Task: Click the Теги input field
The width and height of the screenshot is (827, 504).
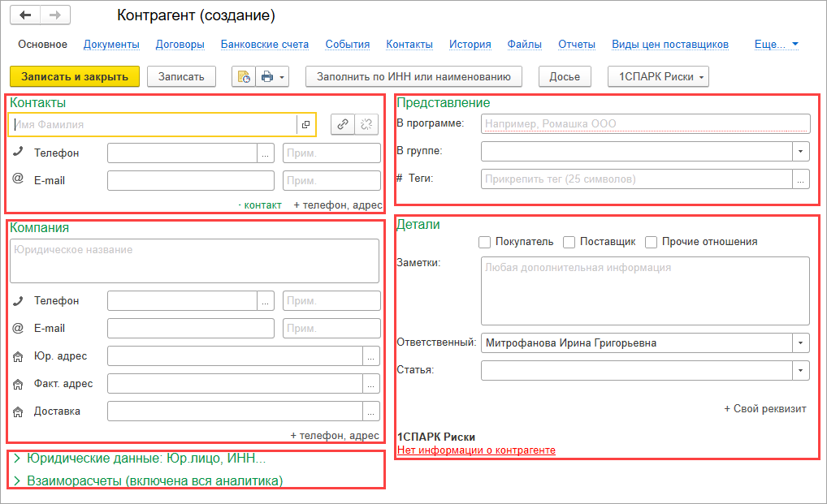Action: pyautogui.click(x=637, y=179)
